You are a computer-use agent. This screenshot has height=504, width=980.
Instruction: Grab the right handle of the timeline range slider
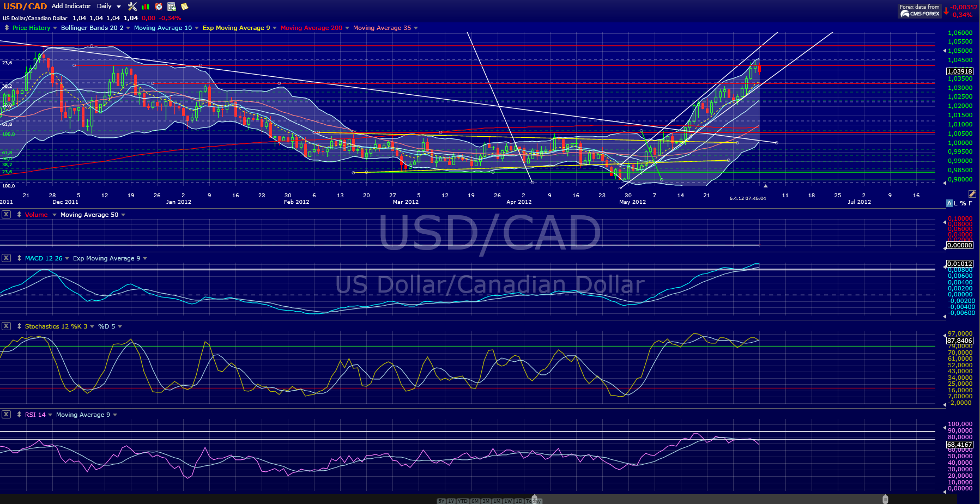point(885,500)
